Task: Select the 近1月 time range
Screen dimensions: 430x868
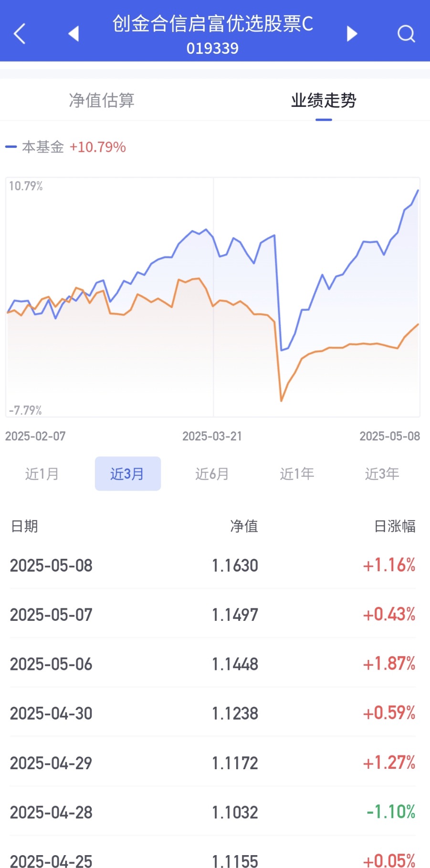Action: pos(42,474)
